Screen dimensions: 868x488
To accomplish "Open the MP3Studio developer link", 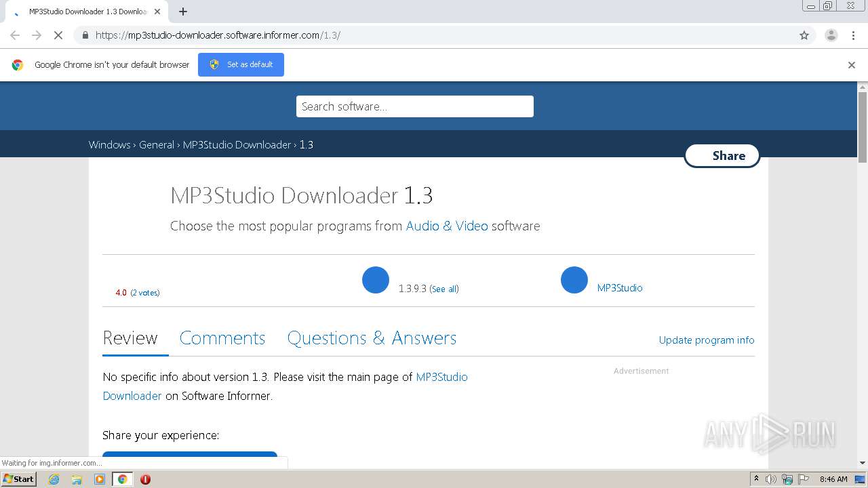I will (x=620, y=288).
